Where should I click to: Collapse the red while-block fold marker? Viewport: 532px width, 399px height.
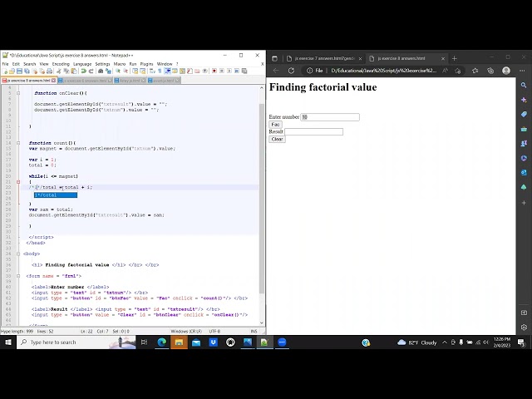coord(18,182)
